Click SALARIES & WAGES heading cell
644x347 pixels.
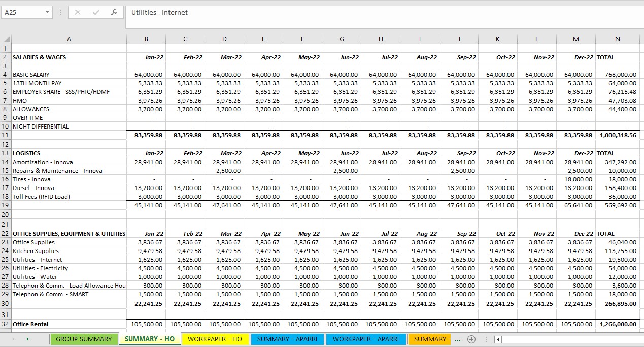tap(69, 57)
